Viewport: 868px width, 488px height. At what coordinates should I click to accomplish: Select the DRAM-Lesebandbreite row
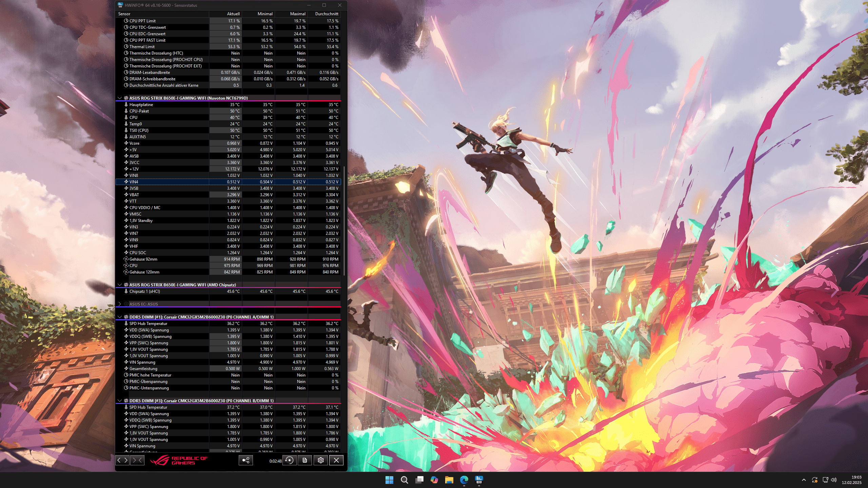pos(228,72)
